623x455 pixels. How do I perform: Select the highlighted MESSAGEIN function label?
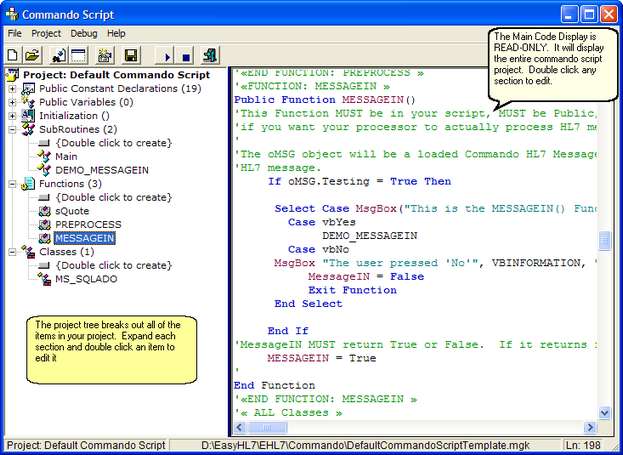[85, 238]
